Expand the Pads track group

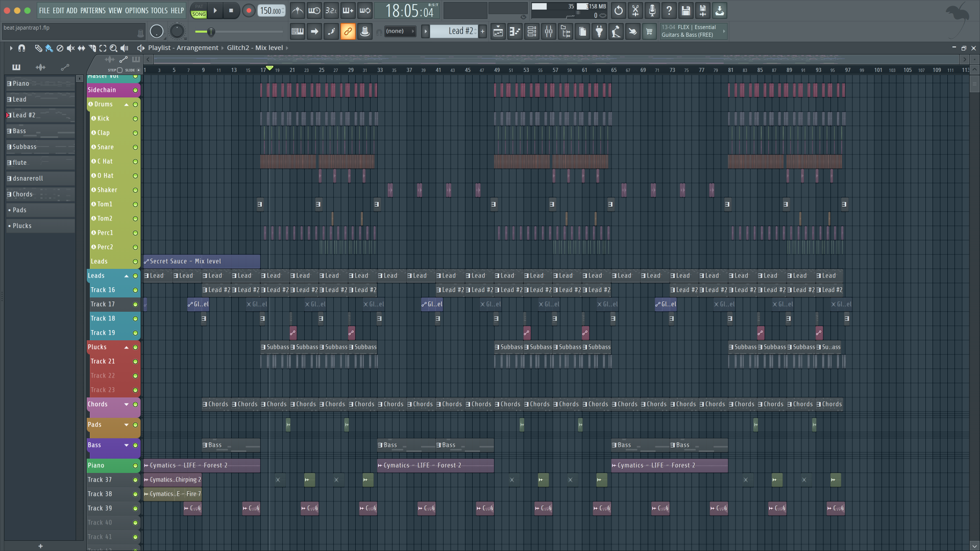tap(127, 424)
